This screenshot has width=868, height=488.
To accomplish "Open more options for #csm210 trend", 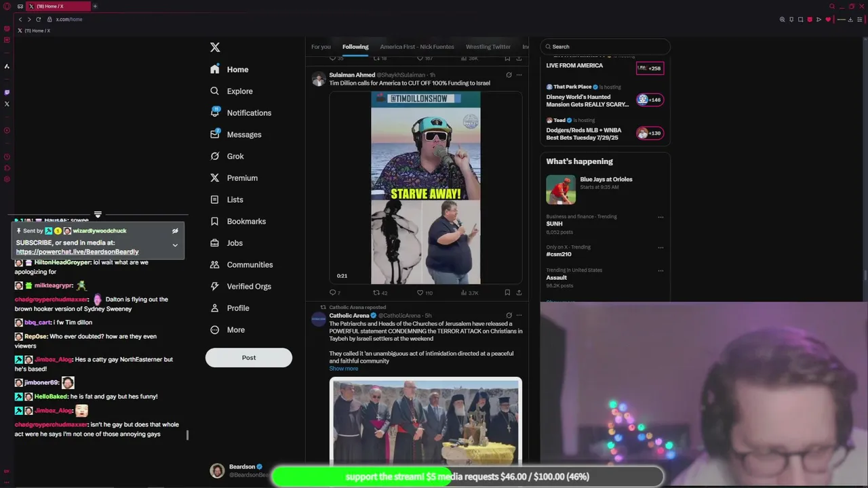I will pos(660,247).
